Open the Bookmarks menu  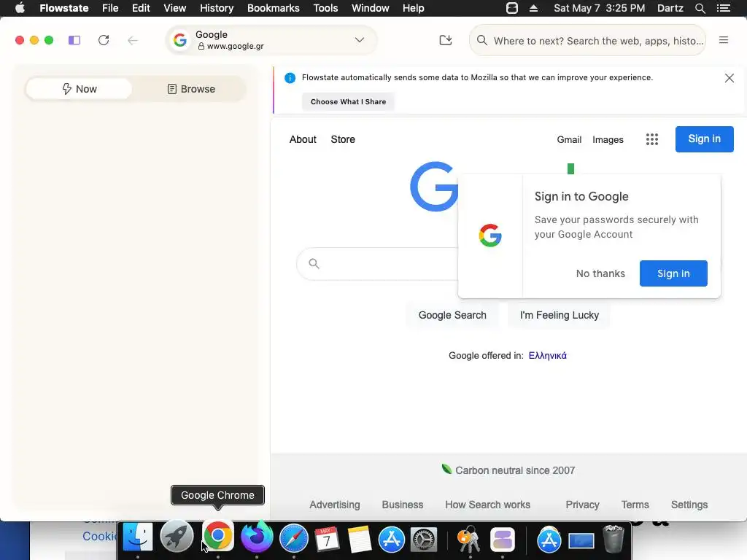[x=273, y=8]
